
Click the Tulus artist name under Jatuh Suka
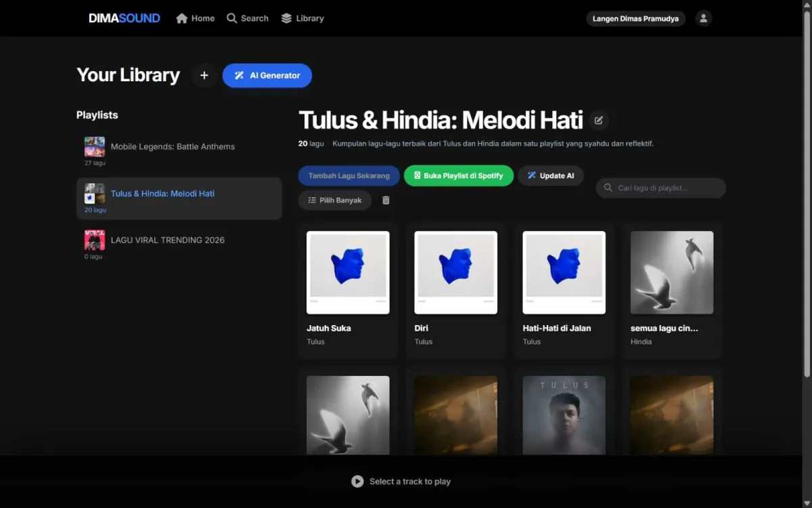tap(316, 341)
